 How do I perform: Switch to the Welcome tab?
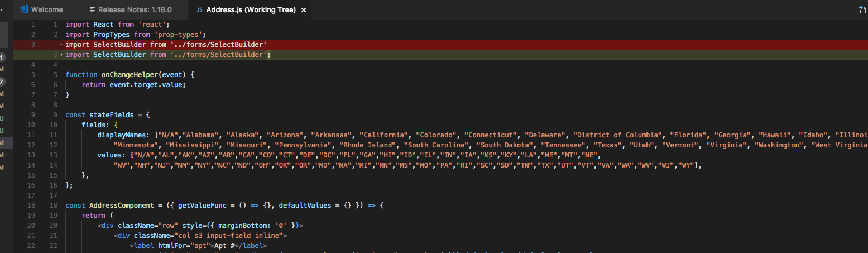click(x=41, y=10)
